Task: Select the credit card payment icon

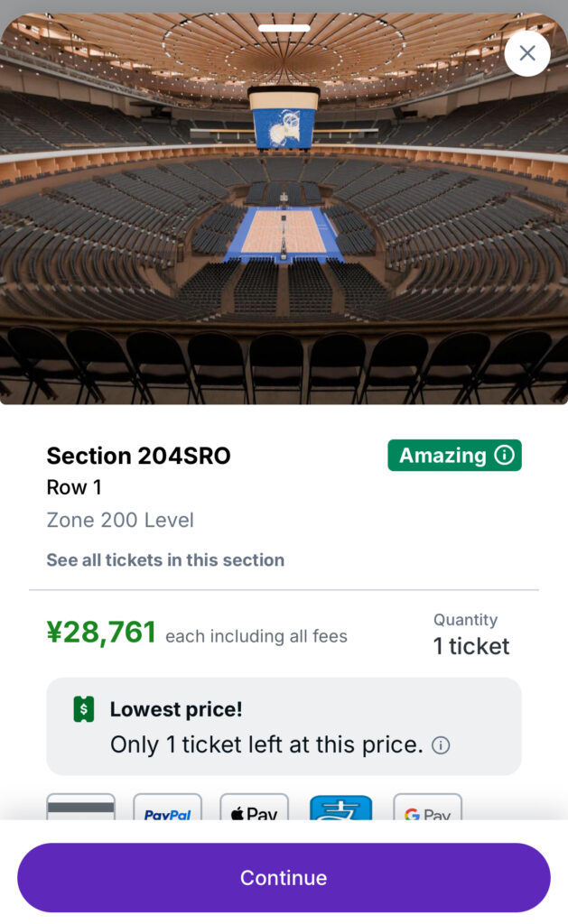Action: coord(80,808)
